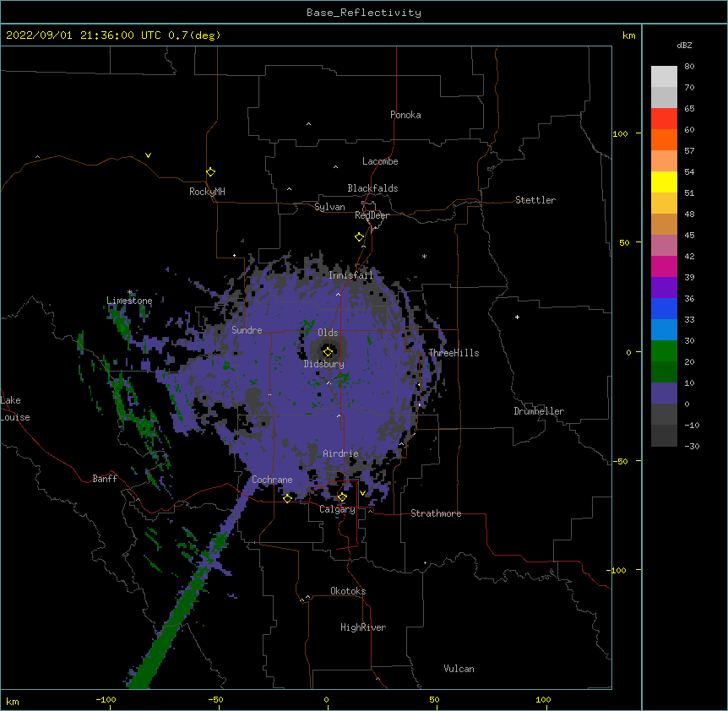Click the Sundre town label

247,330
